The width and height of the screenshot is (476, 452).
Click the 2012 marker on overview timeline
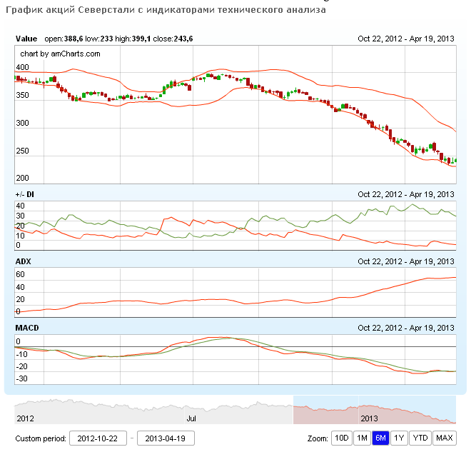tap(25, 418)
